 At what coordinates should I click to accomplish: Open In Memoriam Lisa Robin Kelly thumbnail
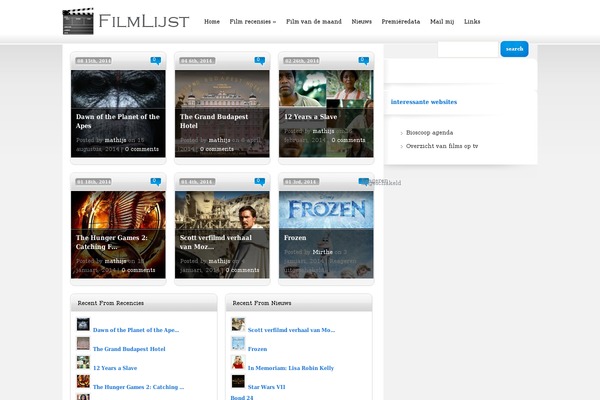tap(238, 362)
